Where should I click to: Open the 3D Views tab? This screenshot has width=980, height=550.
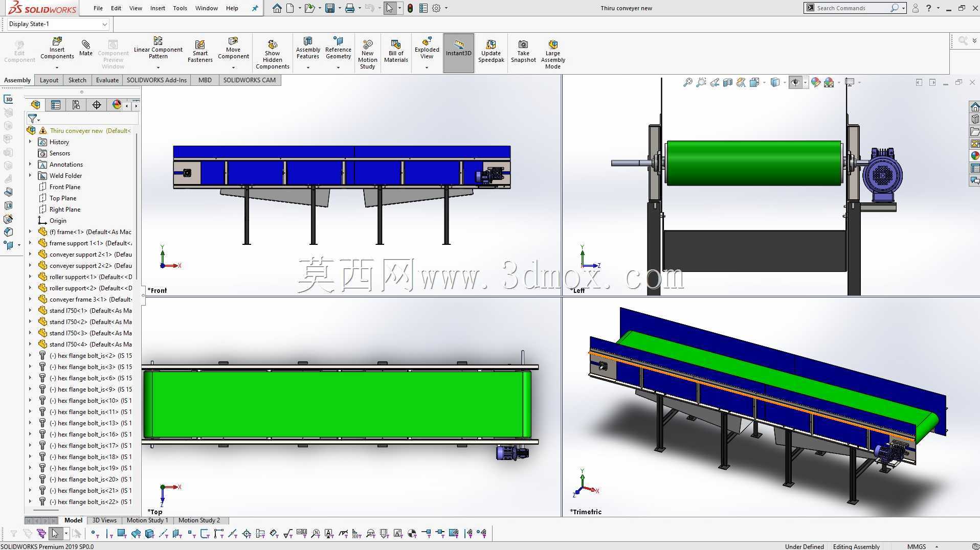point(104,520)
